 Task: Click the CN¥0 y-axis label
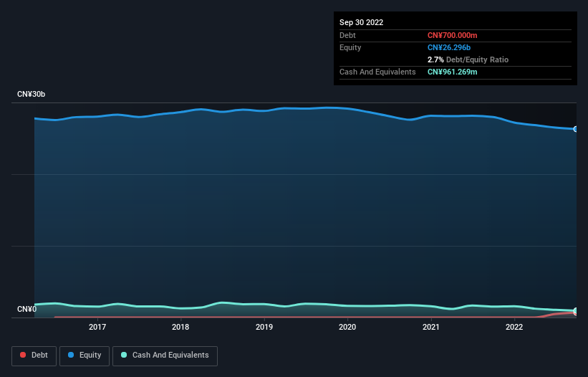26,309
